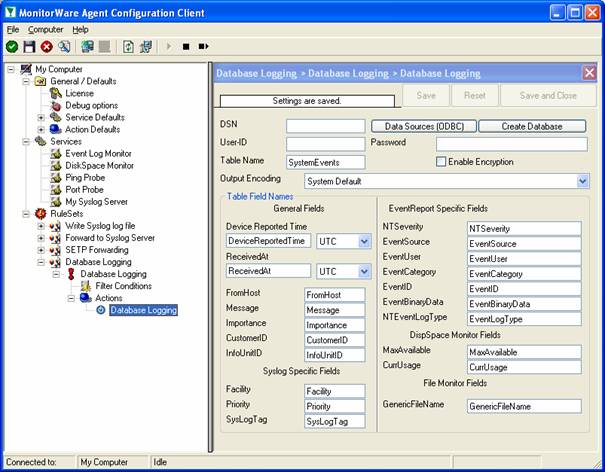Screen dimensions: 605x472
Task: Open the File menu
Action: [13, 29]
